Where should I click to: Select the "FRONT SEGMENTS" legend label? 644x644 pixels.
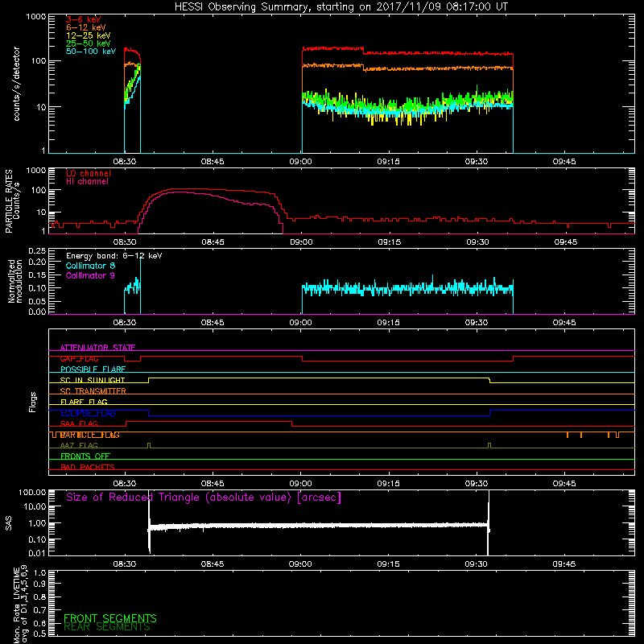coord(110,618)
